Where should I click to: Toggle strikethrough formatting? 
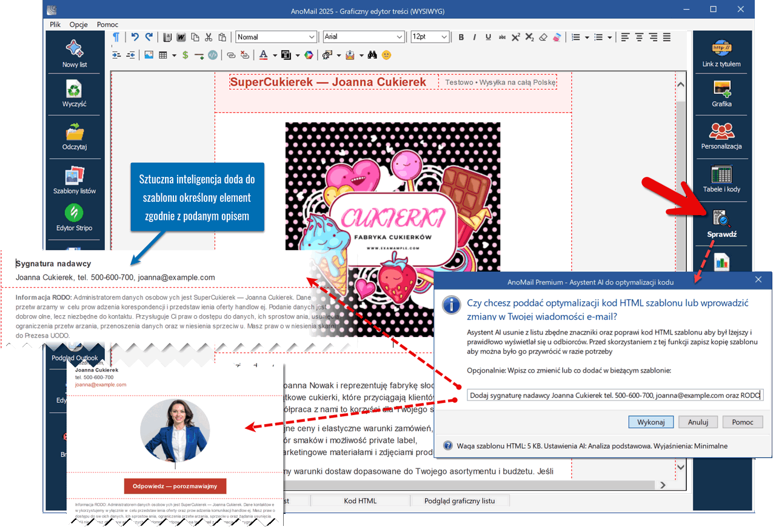point(502,37)
